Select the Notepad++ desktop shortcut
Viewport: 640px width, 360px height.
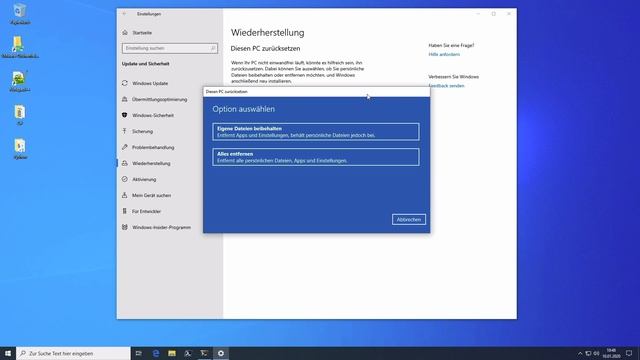coord(20,82)
